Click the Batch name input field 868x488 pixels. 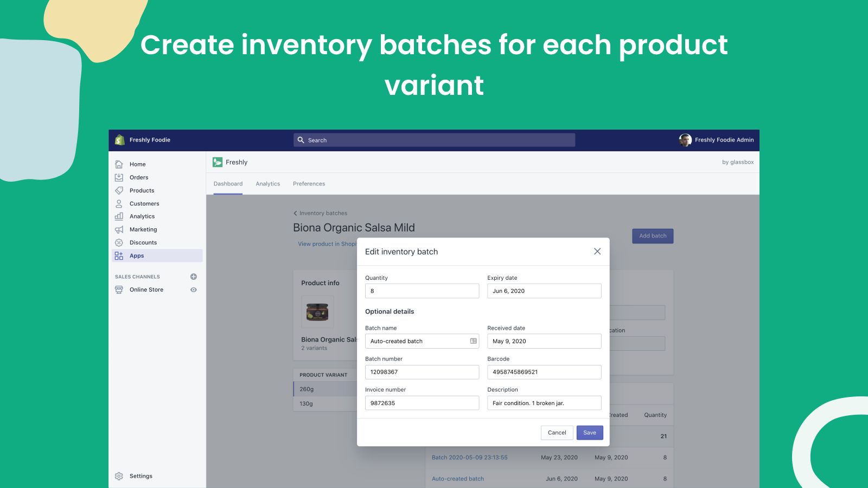point(422,341)
